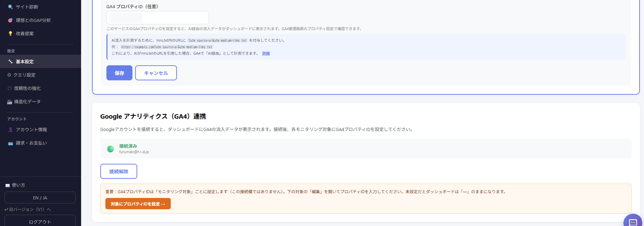
Task: Click the アカウント section header in sidebar
Action: pyautogui.click(x=17, y=119)
